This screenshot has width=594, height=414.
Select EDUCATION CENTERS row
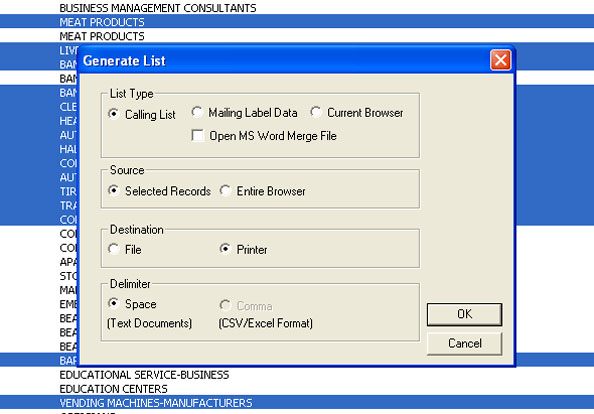(297, 389)
